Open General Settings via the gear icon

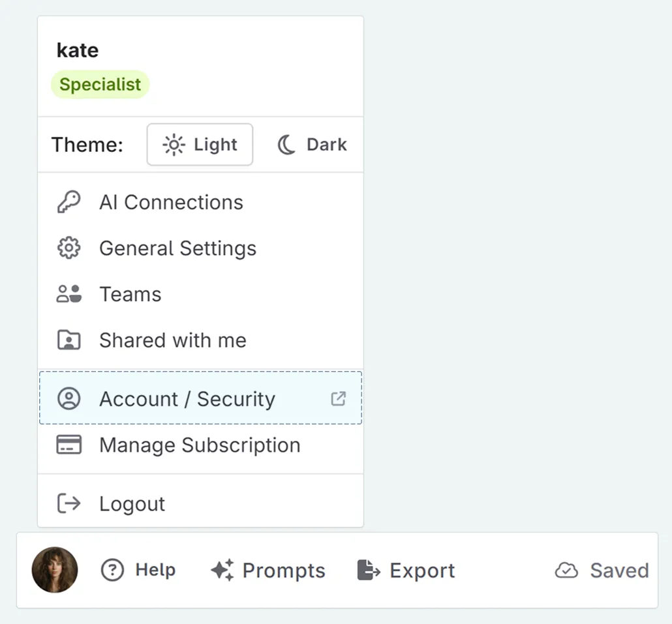69,248
